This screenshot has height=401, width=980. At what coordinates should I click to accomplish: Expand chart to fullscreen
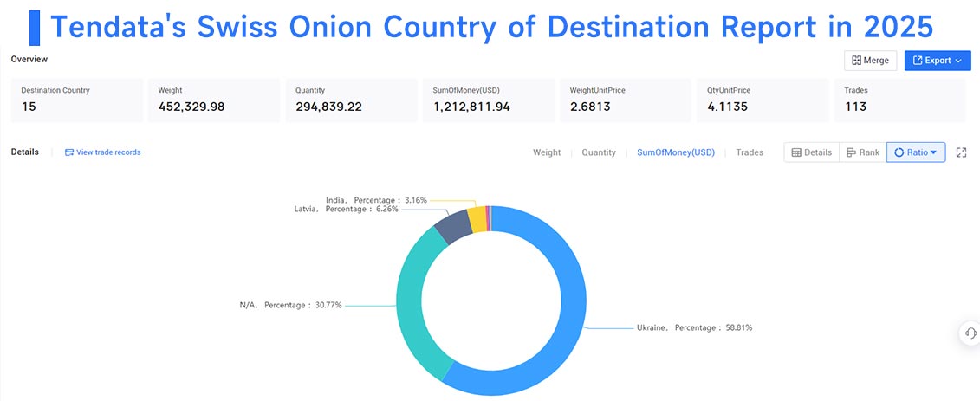click(961, 152)
